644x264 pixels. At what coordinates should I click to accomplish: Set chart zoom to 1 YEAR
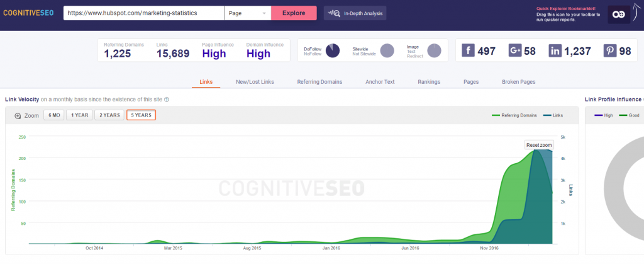click(80, 115)
